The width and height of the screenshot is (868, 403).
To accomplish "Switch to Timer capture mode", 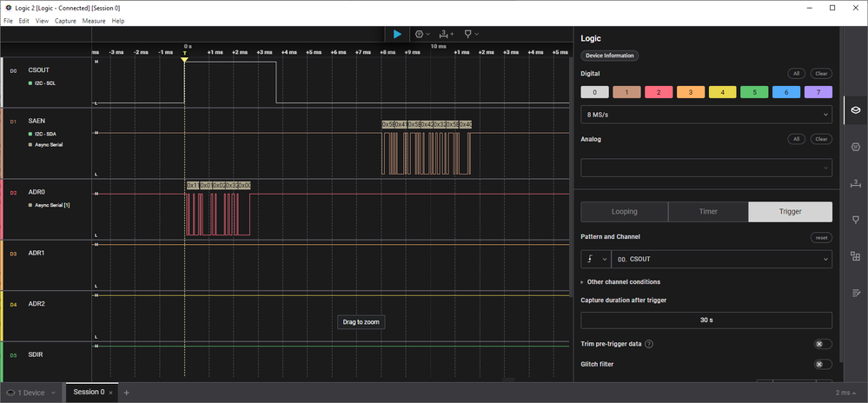I will point(708,211).
